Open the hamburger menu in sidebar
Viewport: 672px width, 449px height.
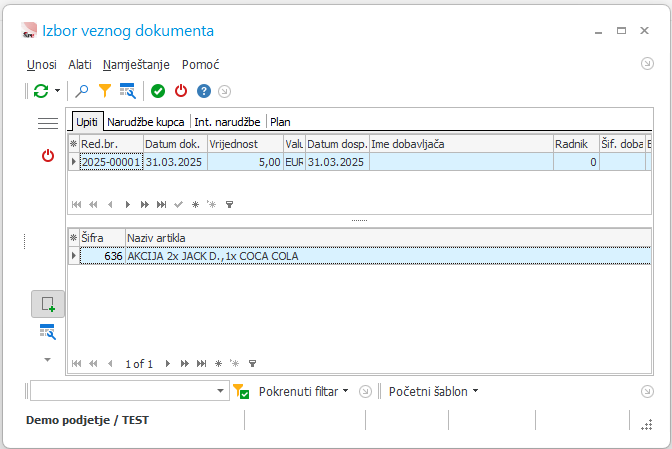click(x=48, y=123)
